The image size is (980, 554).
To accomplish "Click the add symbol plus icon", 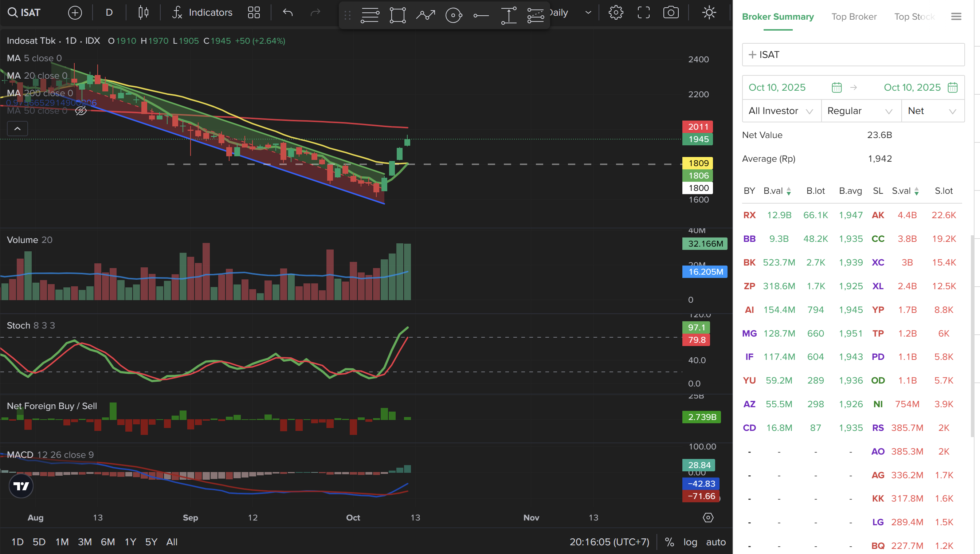I will [75, 12].
